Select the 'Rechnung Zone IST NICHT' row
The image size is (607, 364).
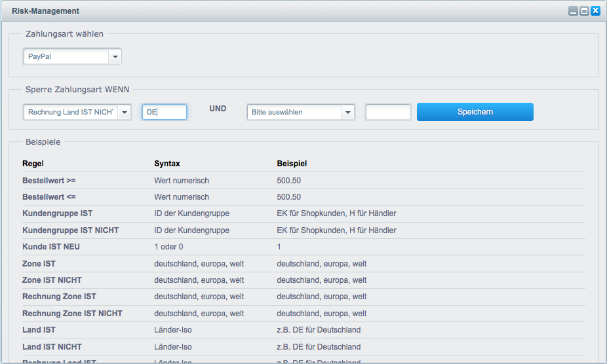click(72, 314)
